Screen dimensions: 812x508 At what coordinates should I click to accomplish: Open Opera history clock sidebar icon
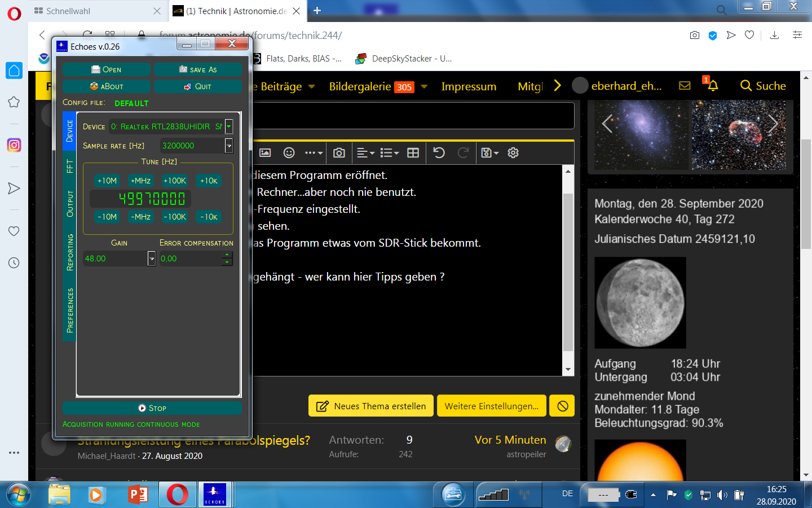pyautogui.click(x=14, y=262)
